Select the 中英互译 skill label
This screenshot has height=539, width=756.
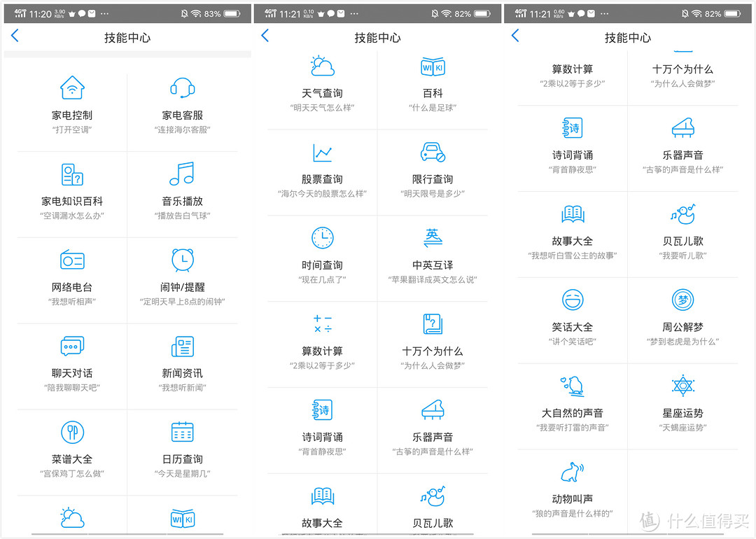click(433, 265)
